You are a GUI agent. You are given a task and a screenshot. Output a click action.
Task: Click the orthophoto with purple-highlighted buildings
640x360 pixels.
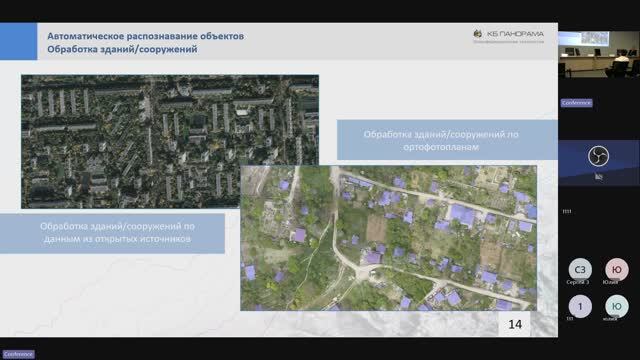(388, 238)
